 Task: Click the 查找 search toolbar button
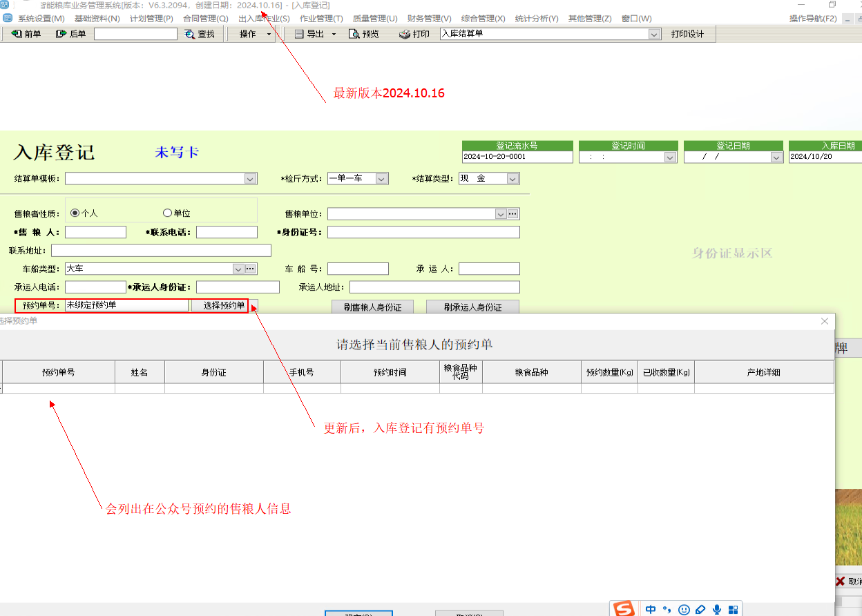coord(200,34)
